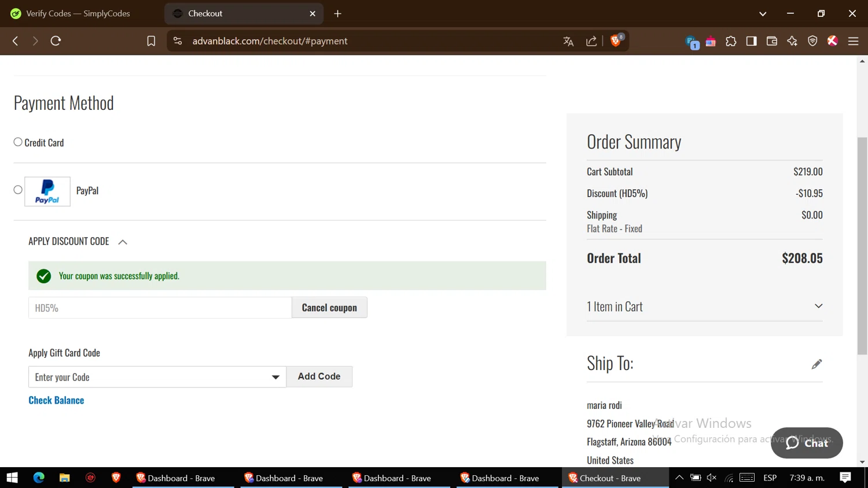The width and height of the screenshot is (868, 488).
Task: Open the touch keyboard tray icon
Action: pos(747,478)
